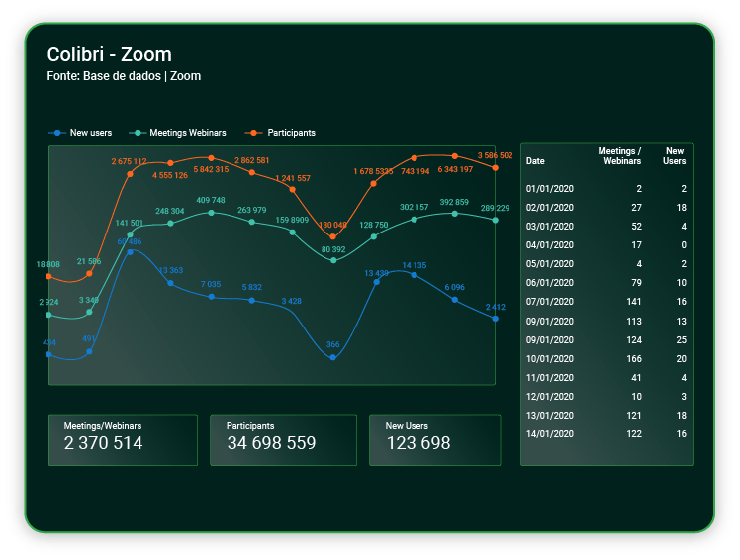740x560 pixels.
Task: Click the New users point labeled 7 035
Action: [x=212, y=297]
